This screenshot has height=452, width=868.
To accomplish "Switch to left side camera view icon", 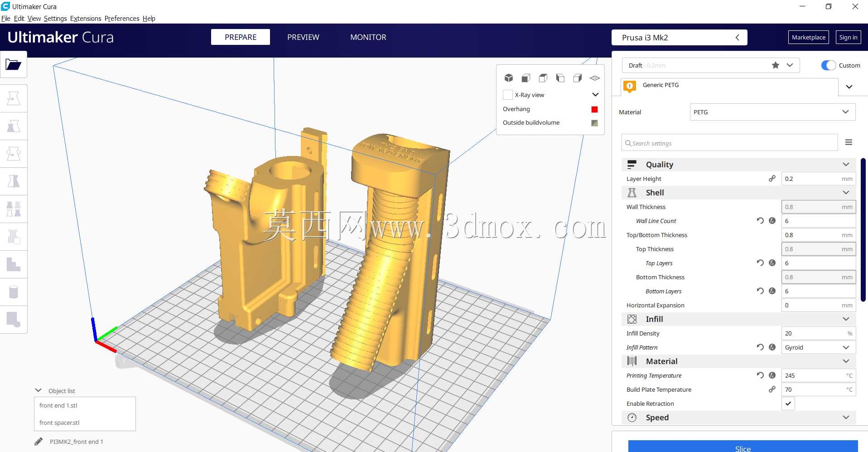I will pyautogui.click(x=560, y=78).
